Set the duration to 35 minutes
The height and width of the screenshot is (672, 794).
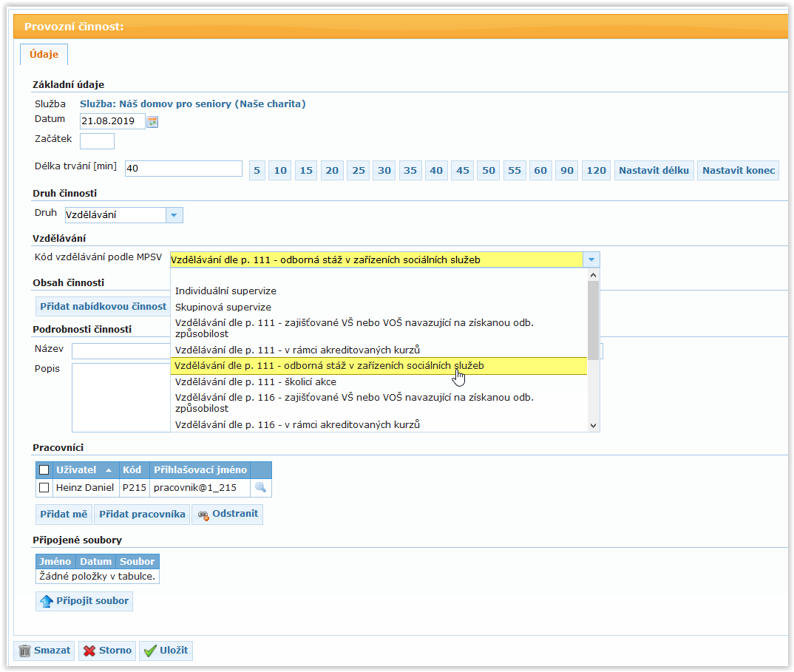[x=410, y=171]
